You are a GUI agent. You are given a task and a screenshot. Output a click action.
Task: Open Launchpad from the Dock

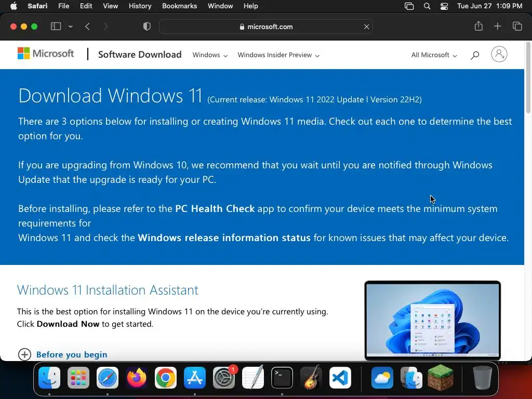78,378
